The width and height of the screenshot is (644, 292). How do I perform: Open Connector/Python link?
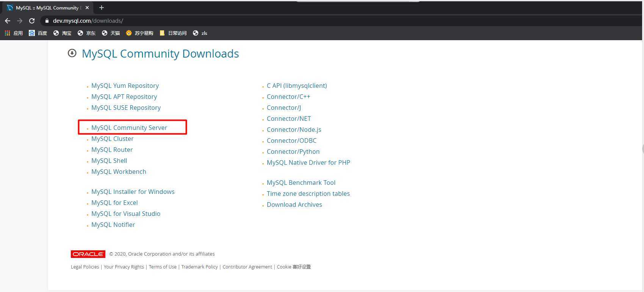click(x=293, y=151)
